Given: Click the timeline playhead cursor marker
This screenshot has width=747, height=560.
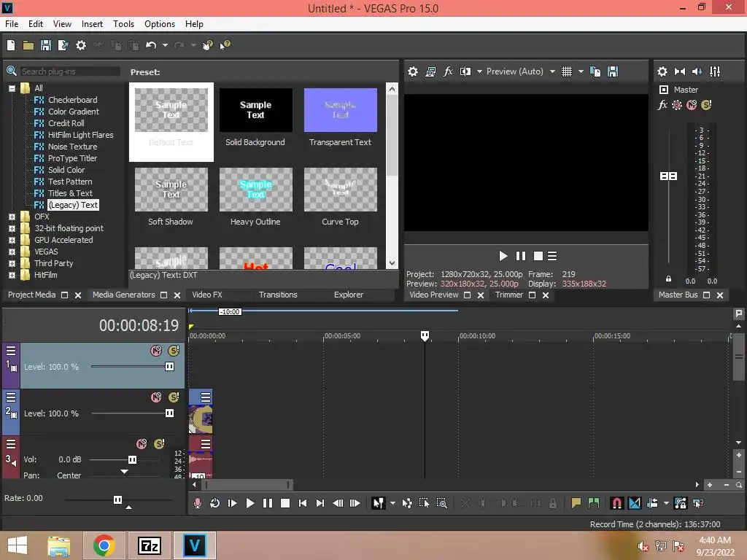Looking at the screenshot, I should click(425, 335).
